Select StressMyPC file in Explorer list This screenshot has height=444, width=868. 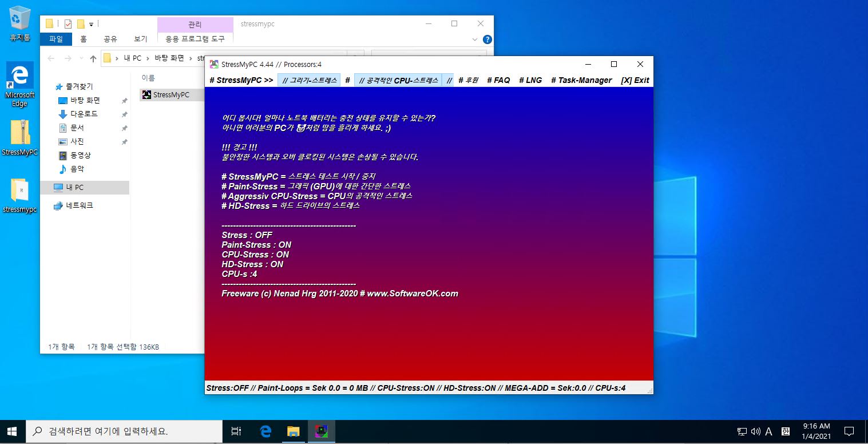pyautogui.click(x=171, y=94)
